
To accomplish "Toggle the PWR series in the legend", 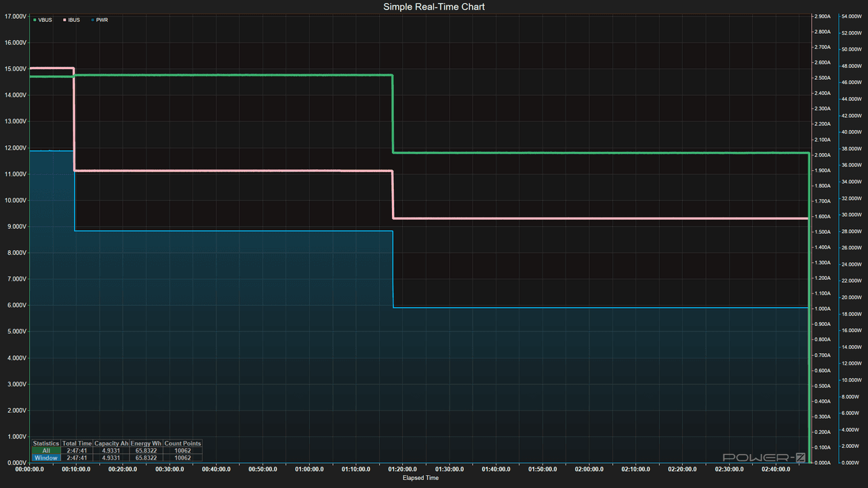I will 99,20.
